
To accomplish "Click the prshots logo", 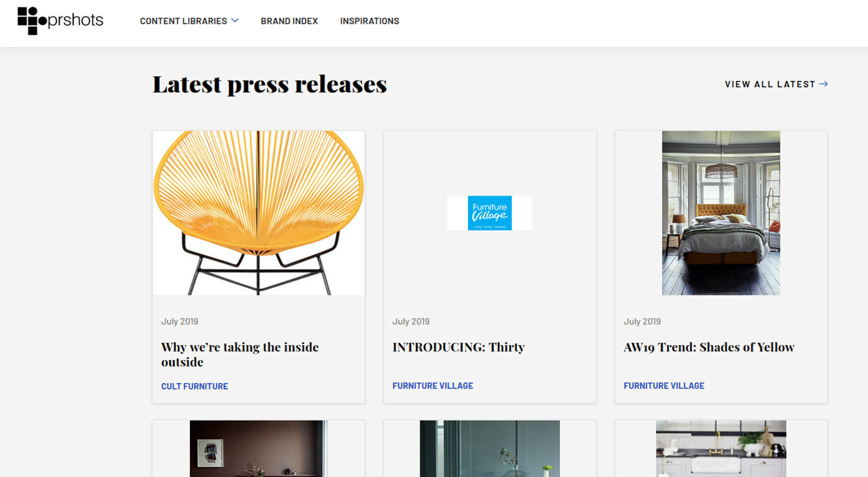I will coord(60,21).
